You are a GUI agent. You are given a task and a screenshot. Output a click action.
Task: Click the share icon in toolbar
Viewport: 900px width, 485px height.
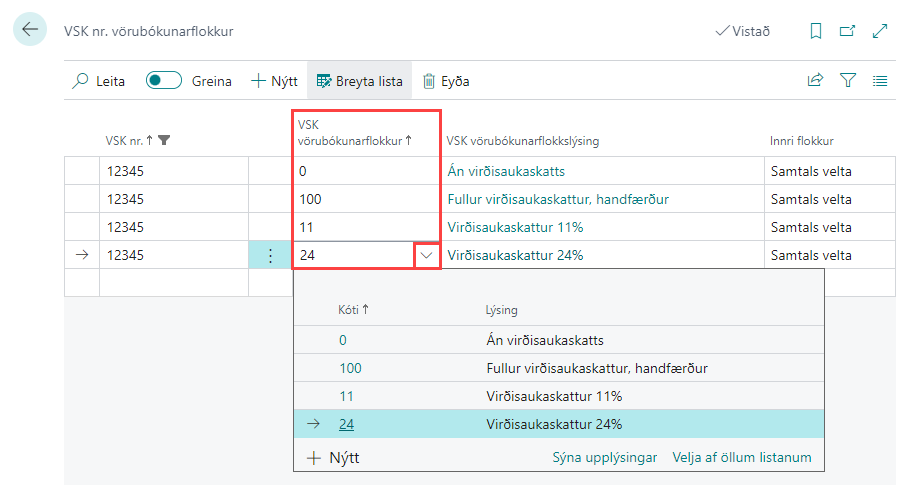click(815, 81)
